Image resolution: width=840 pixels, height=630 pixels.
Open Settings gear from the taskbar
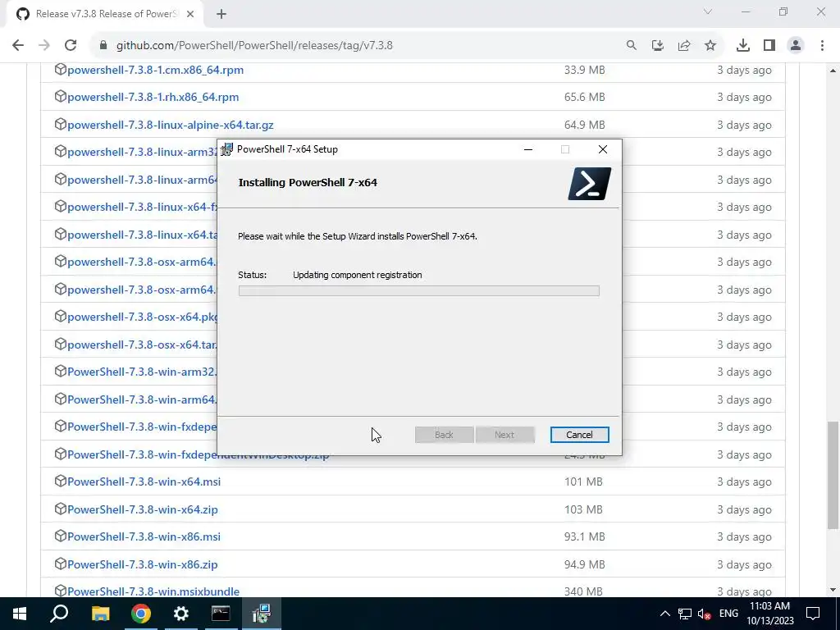pyautogui.click(x=181, y=614)
